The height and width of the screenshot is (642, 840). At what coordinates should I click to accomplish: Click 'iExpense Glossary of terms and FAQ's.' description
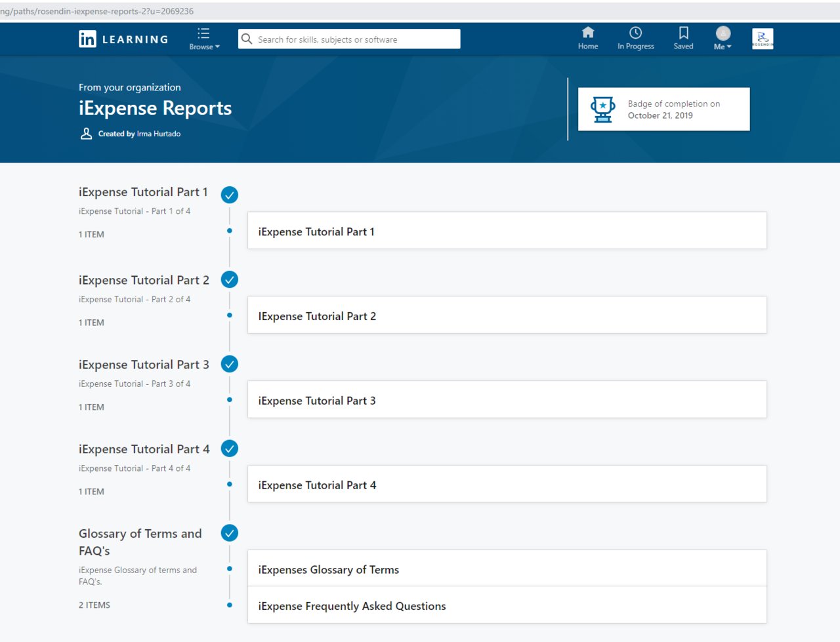pos(138,576)
